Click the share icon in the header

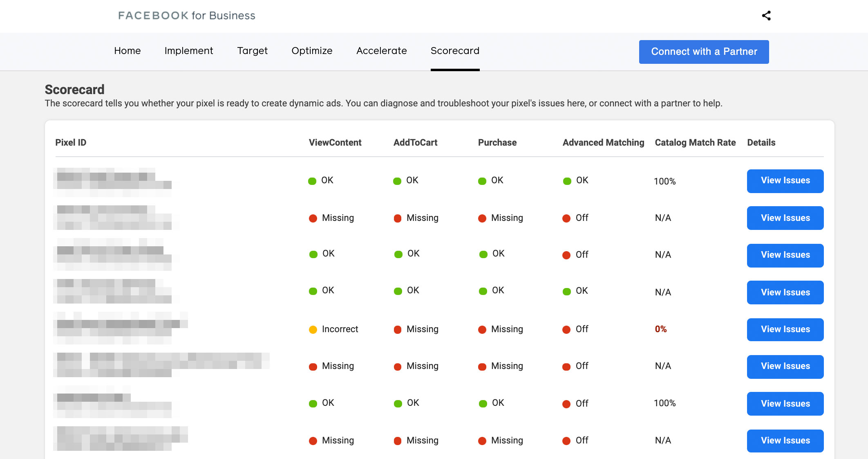coord(766,16)
